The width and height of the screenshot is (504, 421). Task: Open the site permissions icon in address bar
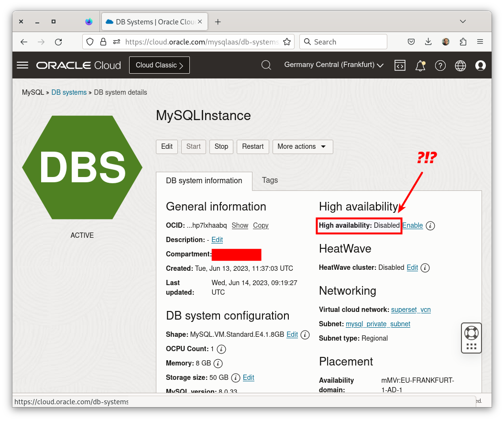(117, 42)
